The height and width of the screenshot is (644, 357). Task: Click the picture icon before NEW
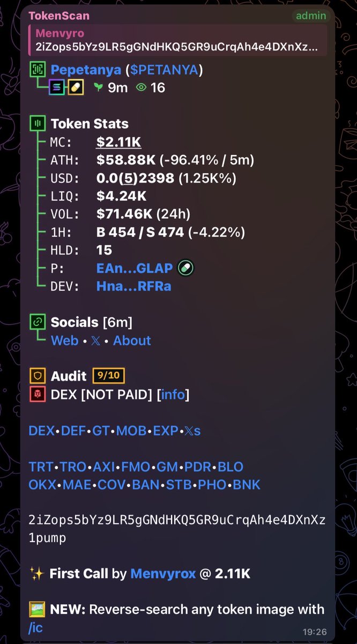point(37,610)
